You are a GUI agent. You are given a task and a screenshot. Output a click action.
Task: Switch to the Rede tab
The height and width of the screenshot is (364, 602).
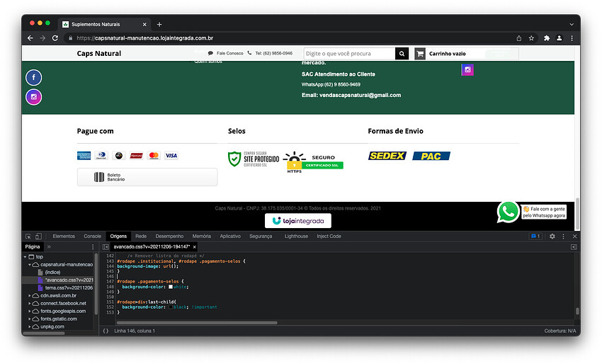tap(141, 237)
